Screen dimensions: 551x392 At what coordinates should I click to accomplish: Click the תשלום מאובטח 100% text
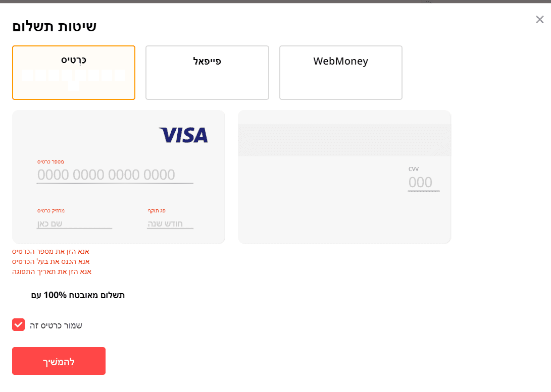click(x=78, y=295)
